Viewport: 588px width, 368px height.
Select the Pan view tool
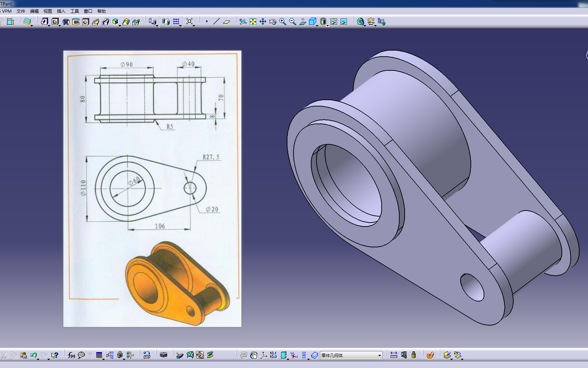263,22
